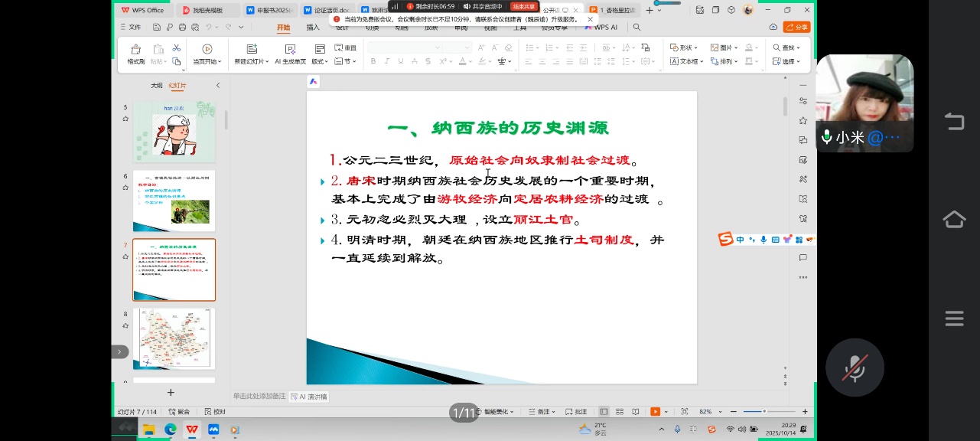980x441 pixels.
Task: Star slide 5 in the thumbnail panel
Action: 125,119
